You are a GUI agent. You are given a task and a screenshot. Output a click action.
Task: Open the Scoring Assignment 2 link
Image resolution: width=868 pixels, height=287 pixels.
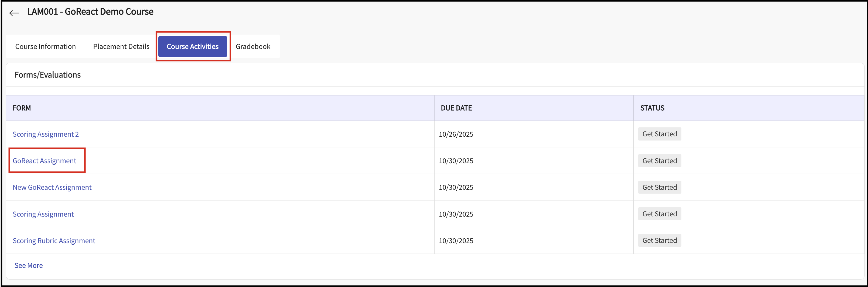pyautogui.click(x=46, y=134)
